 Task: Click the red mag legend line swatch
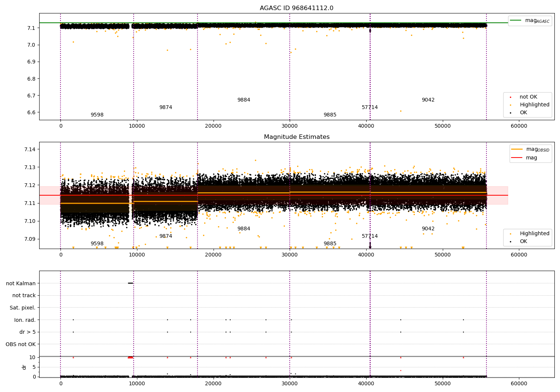(517, 158)
